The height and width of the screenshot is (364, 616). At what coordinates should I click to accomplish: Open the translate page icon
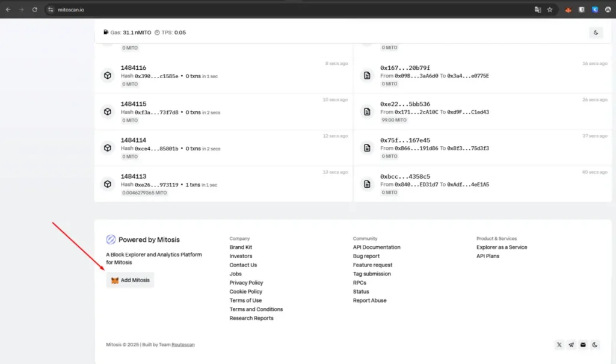coord(538,10)
